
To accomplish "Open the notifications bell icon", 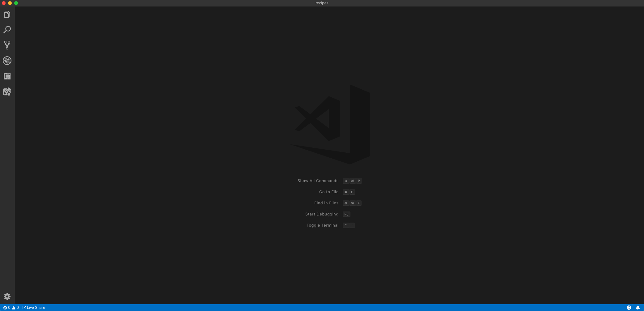I will [638, 308].
